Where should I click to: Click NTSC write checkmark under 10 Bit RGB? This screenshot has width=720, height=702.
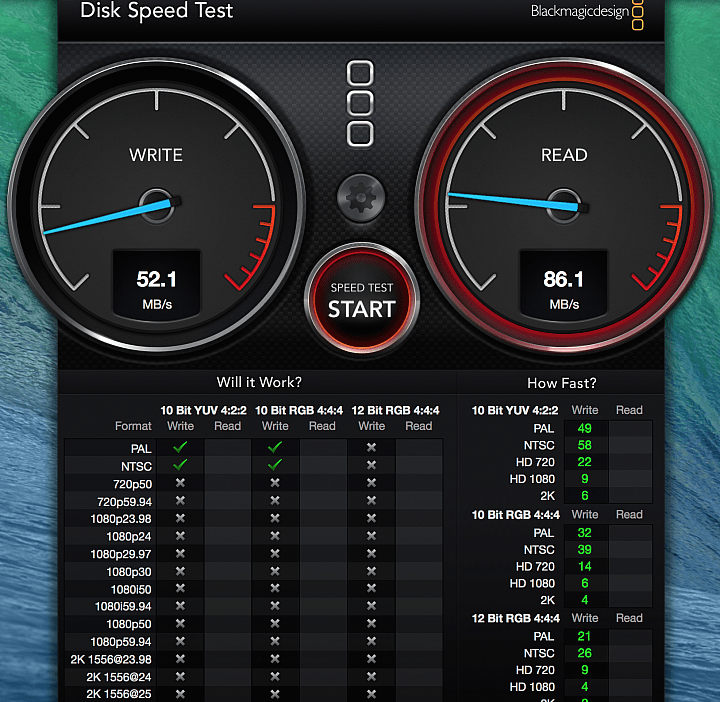click(275, 465)
